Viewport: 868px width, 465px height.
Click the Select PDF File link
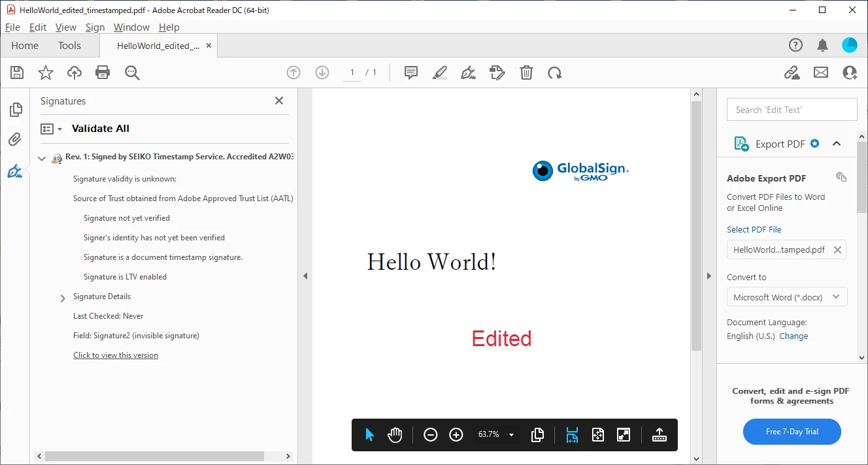pyautogui.click(x=754, y=230)
